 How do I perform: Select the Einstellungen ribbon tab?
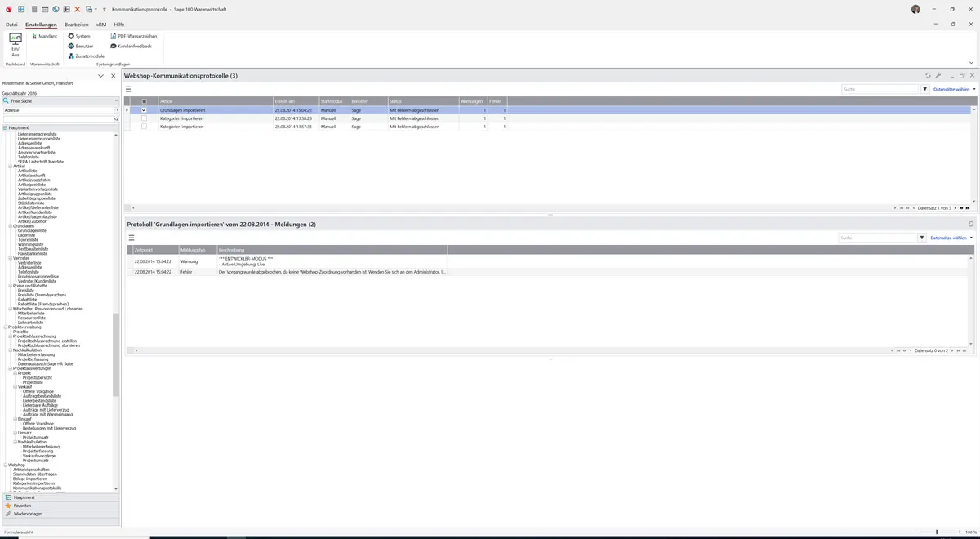point(41,24)
